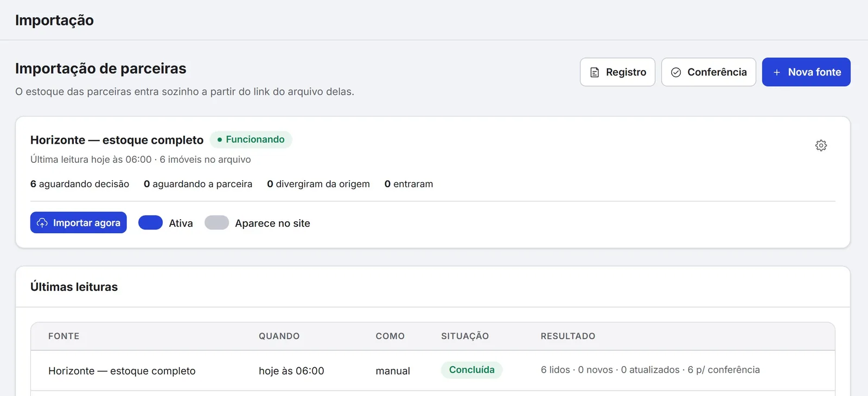Click the RESULTADO column header
The height and width of the screenshot is (396, 868).
click(x=568, y=336)
